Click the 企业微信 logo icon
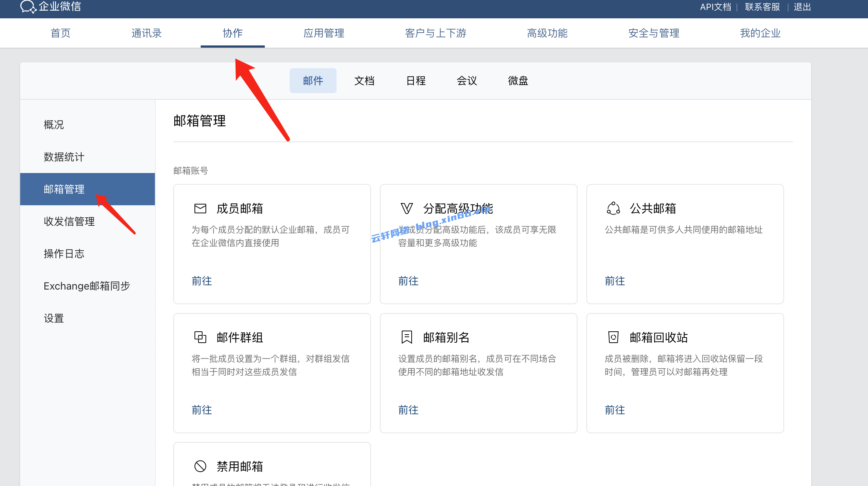This screenshot has height=486, width=868. tap(28, 7)
